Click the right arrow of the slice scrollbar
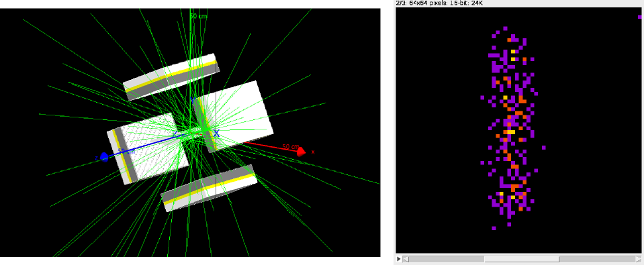The width and height of the screenshot is (644, 265). click(638, 259)
